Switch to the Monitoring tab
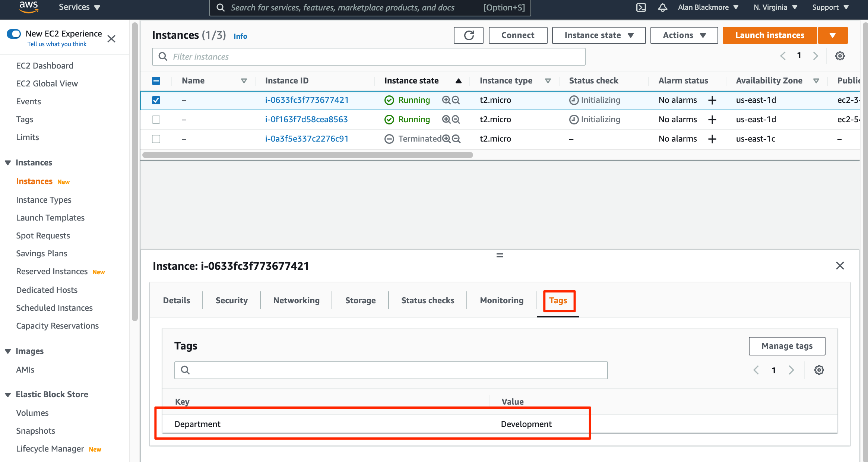Image resolution: width=868 pixels, height=462 pixels. (x=501, y=300)
